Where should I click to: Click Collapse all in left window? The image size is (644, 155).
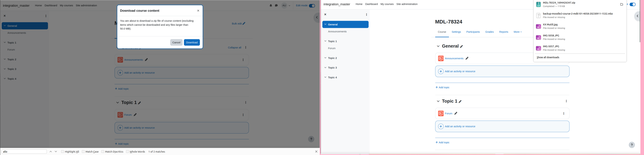[x=234, y=47]
